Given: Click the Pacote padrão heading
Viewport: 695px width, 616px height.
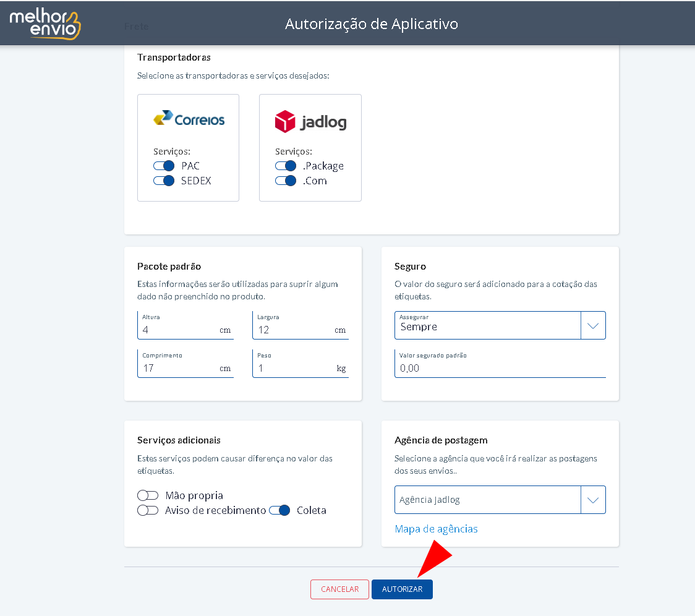Looking at the screenshot, I should pos(169,267).
